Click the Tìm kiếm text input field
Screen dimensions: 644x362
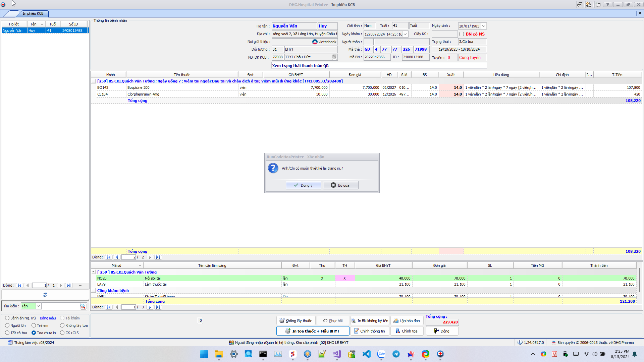point(60,306)
